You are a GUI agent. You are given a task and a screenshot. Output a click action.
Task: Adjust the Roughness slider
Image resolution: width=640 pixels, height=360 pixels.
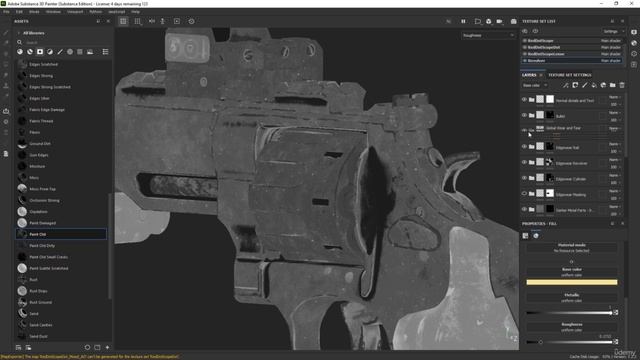pos(570,342)
